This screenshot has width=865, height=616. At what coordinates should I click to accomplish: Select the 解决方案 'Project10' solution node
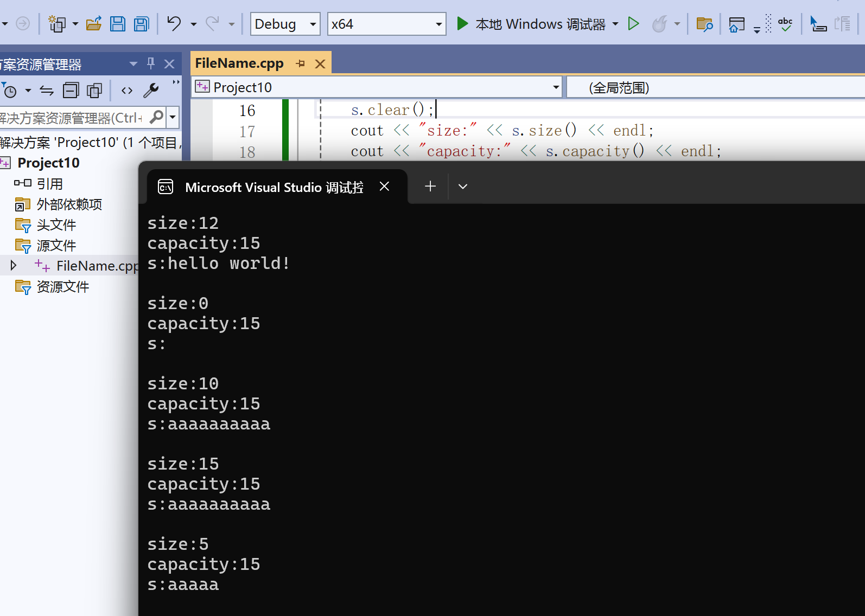coord(91,143)
